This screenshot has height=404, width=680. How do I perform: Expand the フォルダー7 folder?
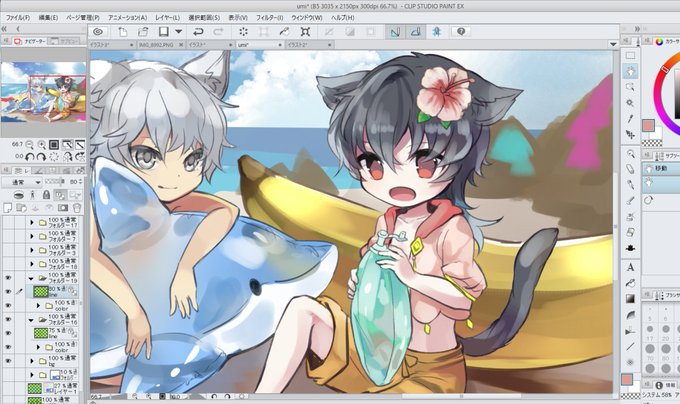(32, 237)
